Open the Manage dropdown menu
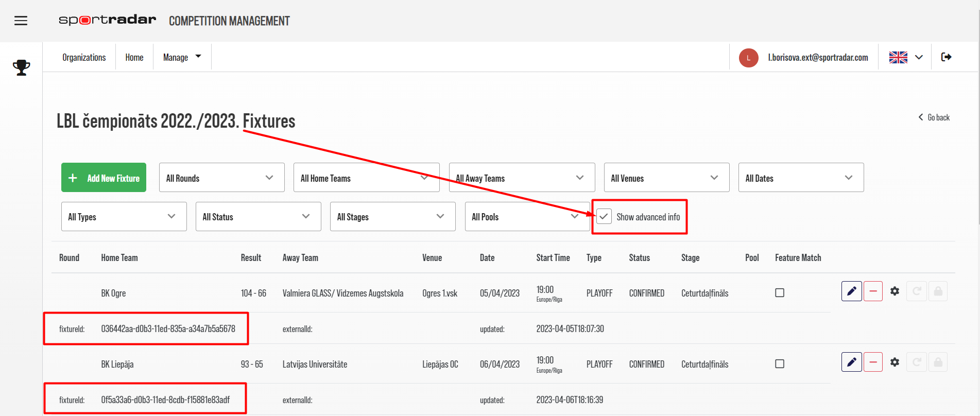Viewport: 980px width, 416px height. coord(182,57)
